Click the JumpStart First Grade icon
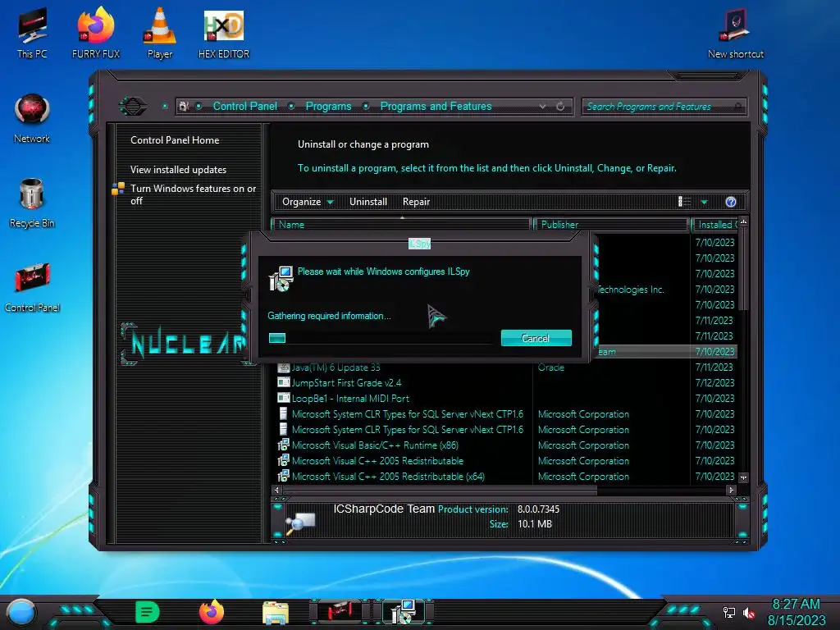Image resolution: width=840 pixels, height=630 pixels. point(283,382)
